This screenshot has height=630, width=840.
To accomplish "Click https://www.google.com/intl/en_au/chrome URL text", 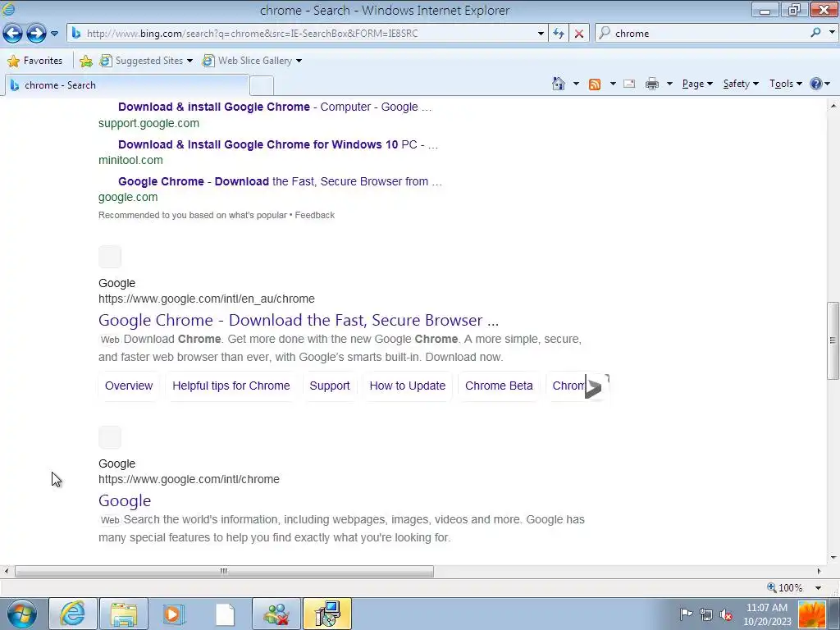I will [x=206, y=299].
